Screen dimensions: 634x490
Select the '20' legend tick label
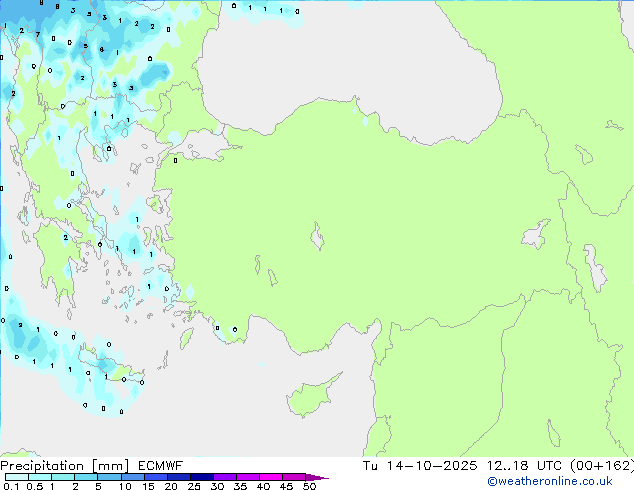[171, 486]
